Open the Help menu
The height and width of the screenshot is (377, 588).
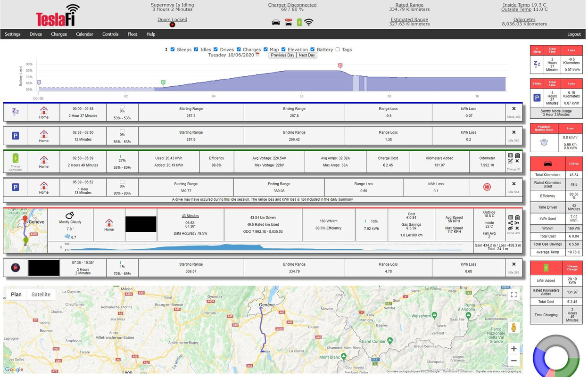pos(151,34)
